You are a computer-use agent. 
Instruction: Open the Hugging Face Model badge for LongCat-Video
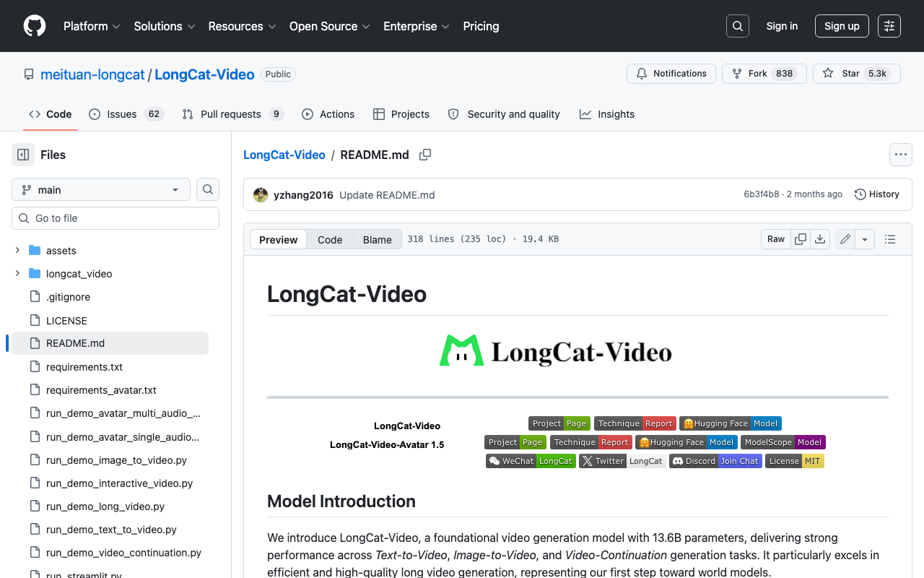[731, 423]
